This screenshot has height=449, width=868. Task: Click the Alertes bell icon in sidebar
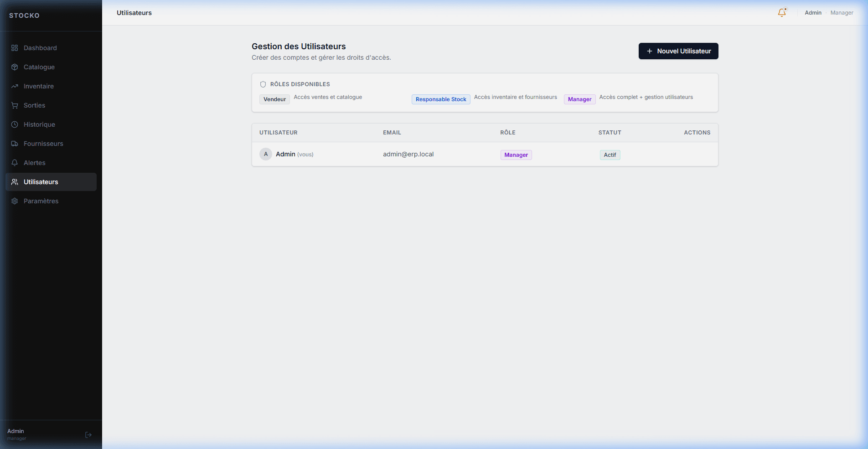click(15, 163)
